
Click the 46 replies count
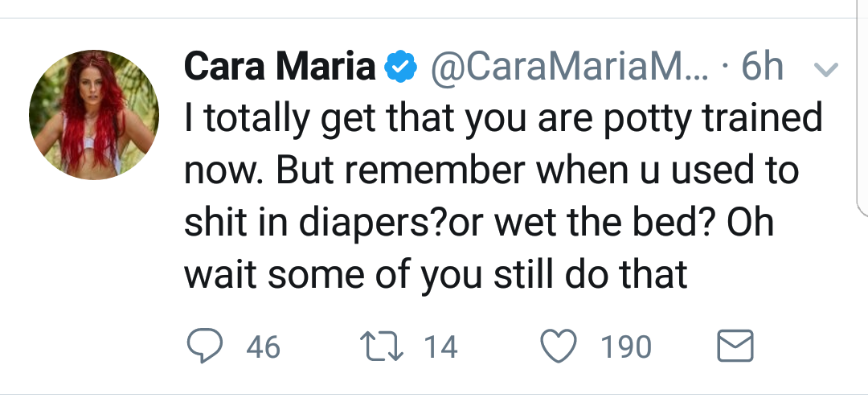[264, 347]
